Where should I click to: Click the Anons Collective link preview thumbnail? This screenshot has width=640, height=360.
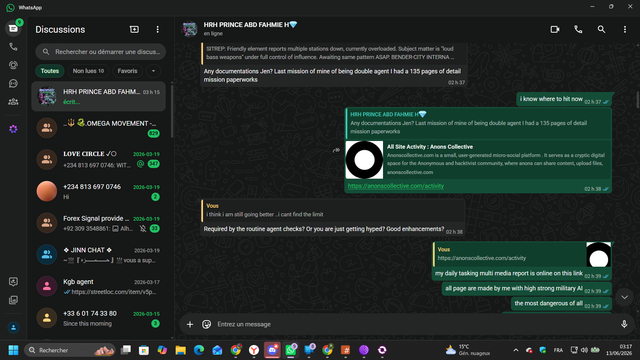[x=364, y=160]
